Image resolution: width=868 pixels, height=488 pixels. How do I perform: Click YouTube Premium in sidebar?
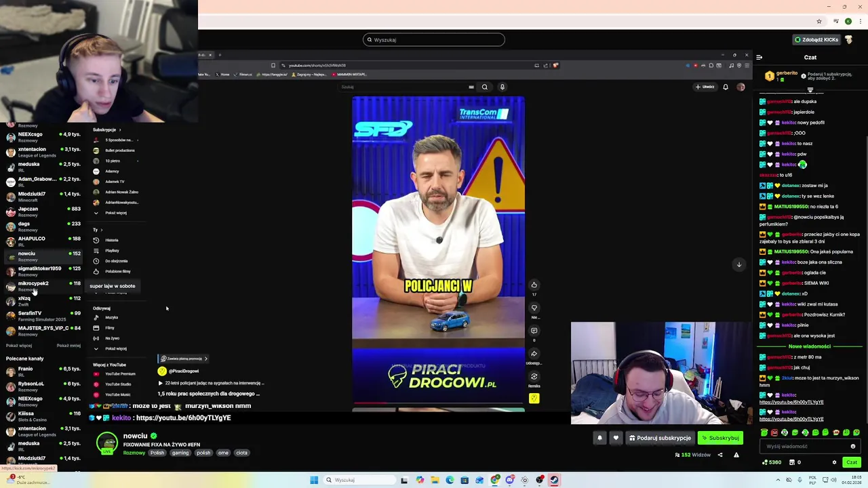(x=119, y=374)
